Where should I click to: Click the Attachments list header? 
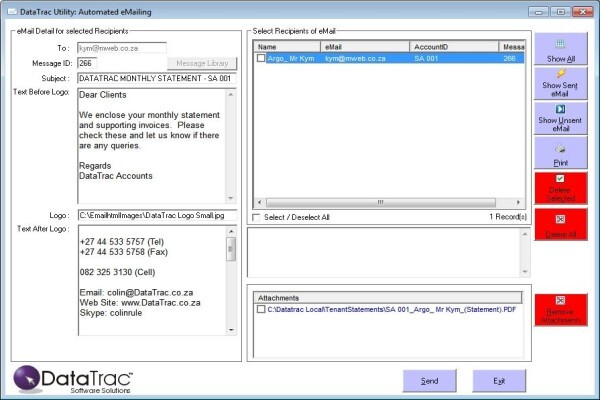388,298
